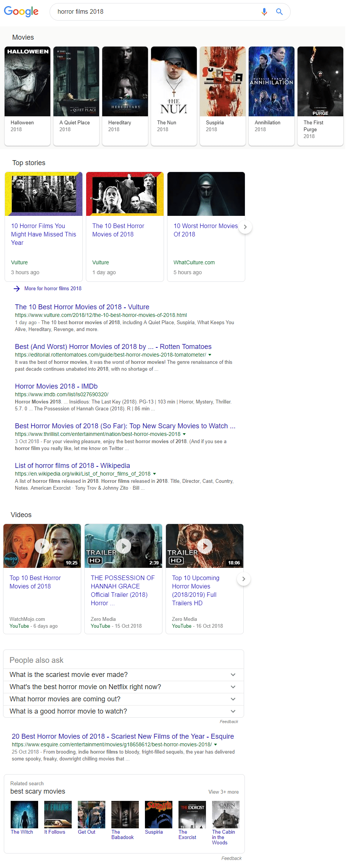Open dropdown arrow next to Wikipedia URL
This screenshot has width=349, height=868.
[x=154, y=474]
